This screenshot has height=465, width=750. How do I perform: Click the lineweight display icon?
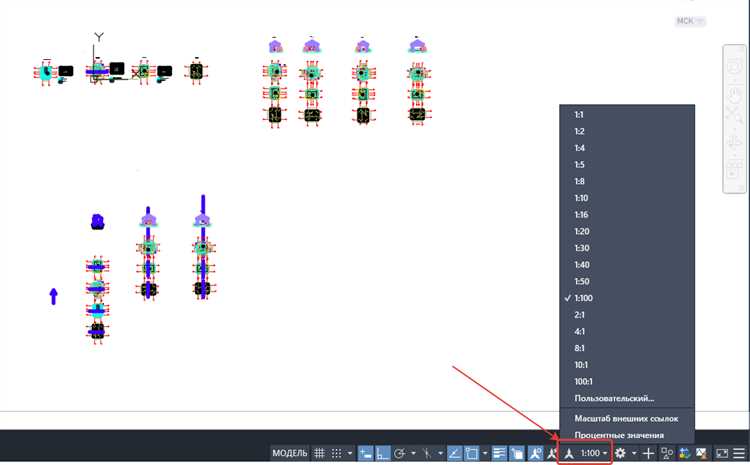[x=499, y=453]
